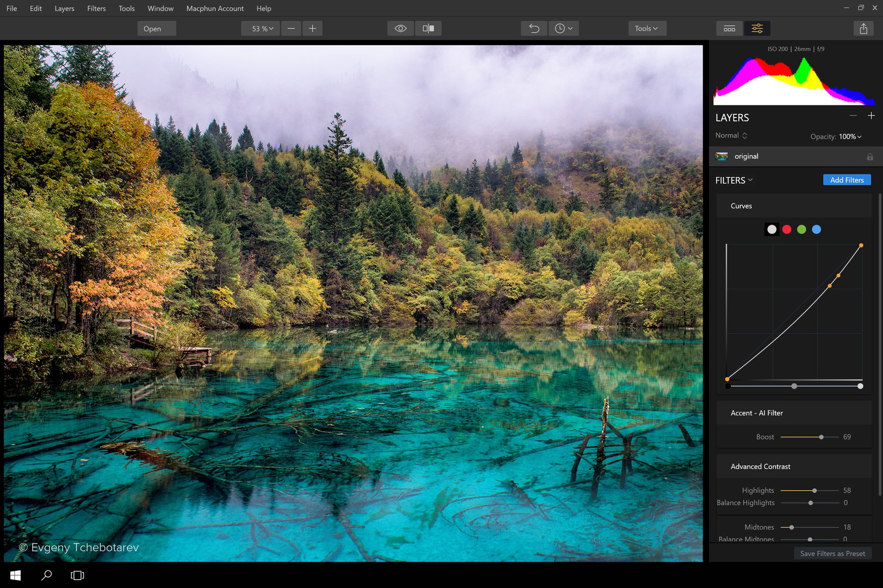Select the blue curves channel
Screen dimensions: 883x588
click(816, 229)
